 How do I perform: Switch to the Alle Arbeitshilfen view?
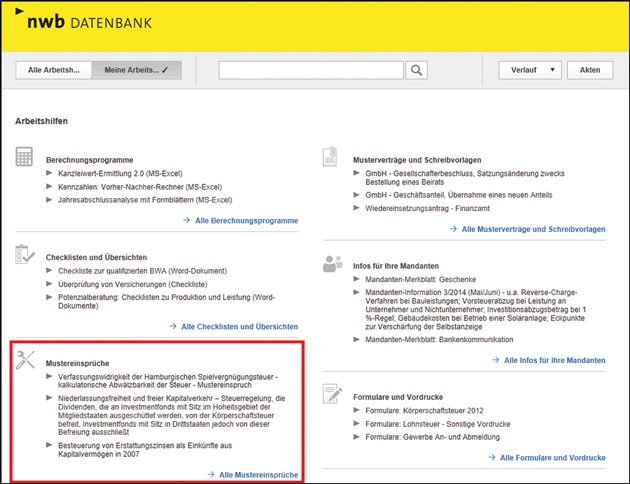click(53, 70)
